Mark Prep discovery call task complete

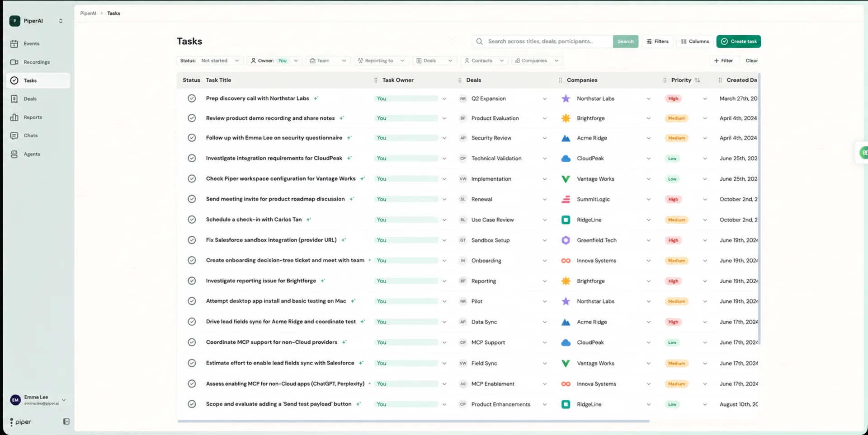tap(192, 98)
